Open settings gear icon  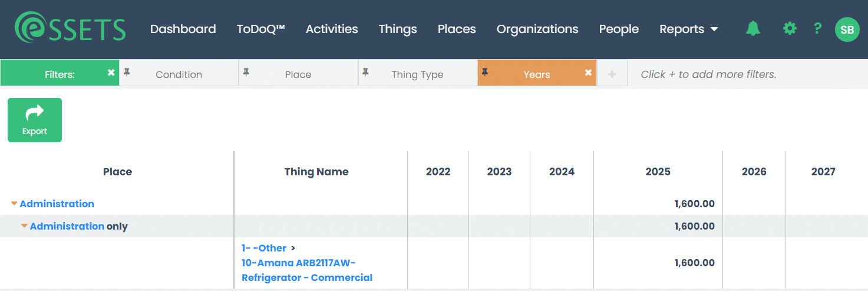click(790, 28)
